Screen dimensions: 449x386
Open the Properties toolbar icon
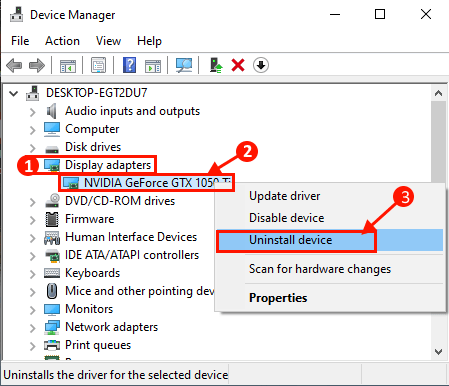[98, 65]
